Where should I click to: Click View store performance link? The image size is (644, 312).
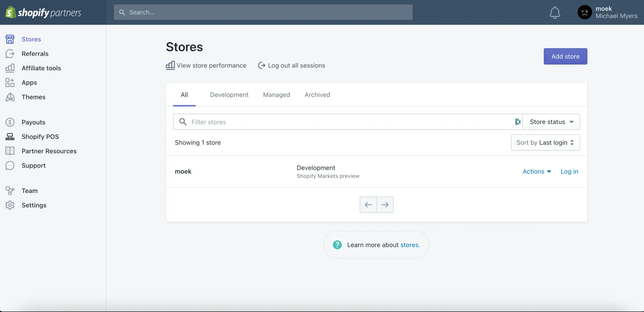click(x=212, y=65)
